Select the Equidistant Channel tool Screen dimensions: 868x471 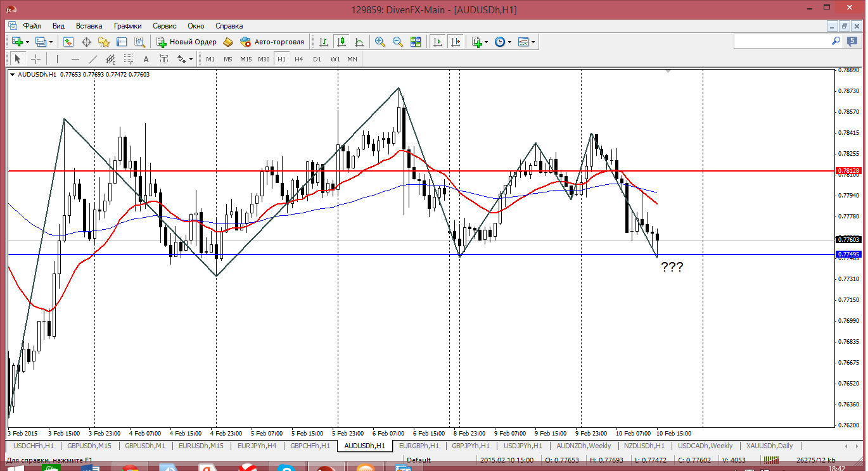click(111, 59)
